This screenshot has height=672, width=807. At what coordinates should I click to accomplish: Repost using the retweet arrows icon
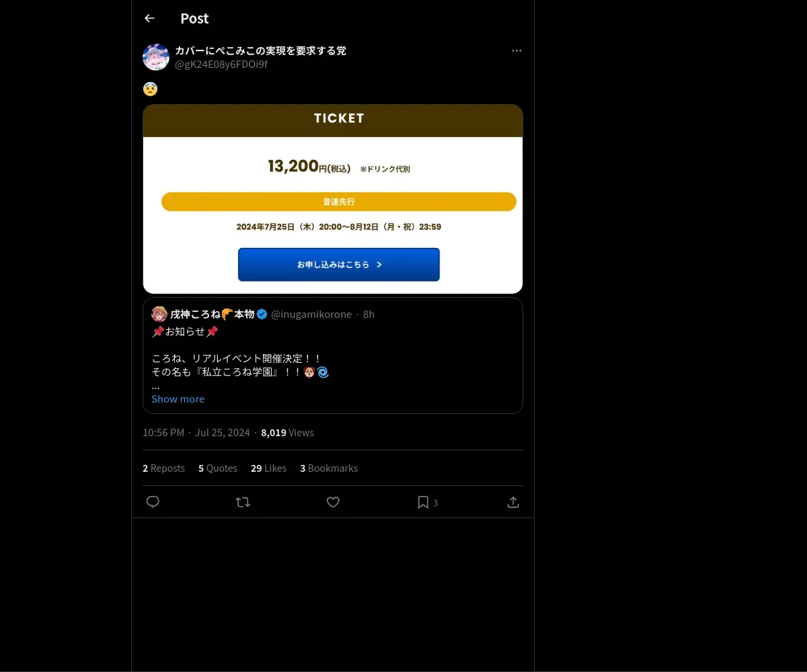click(243, 502)
